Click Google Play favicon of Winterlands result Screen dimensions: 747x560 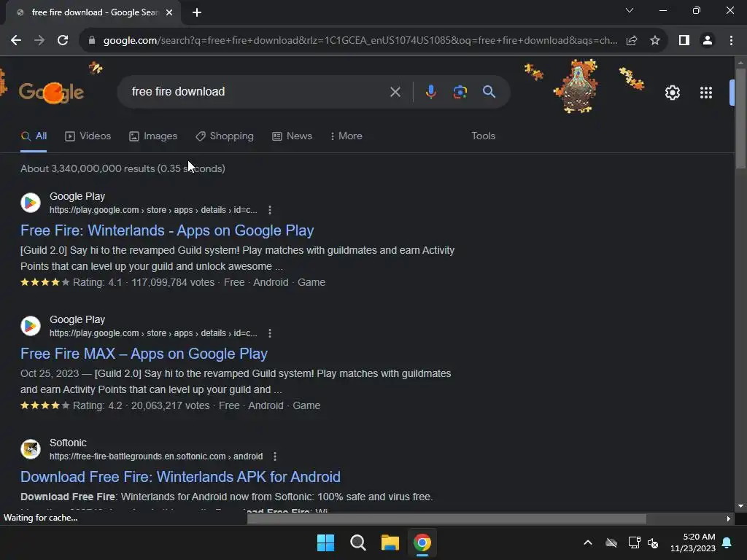click(x=31, y=203)
